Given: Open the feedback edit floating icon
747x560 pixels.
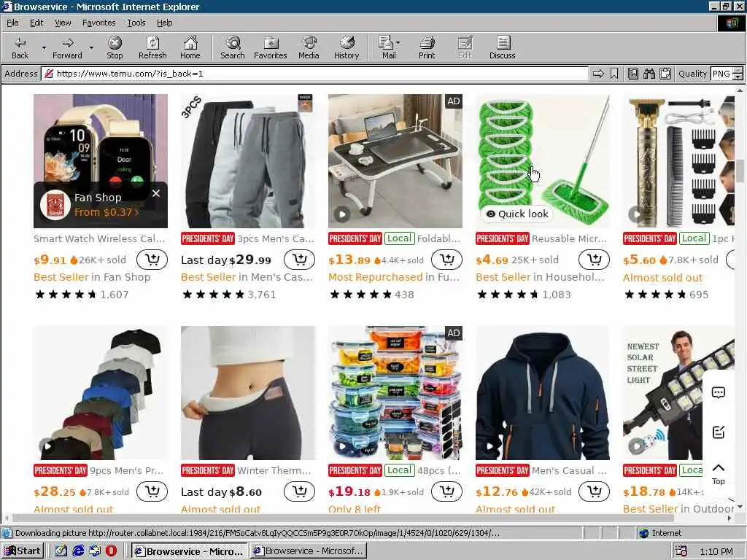Looking at the screenshot, I should 719,432.
